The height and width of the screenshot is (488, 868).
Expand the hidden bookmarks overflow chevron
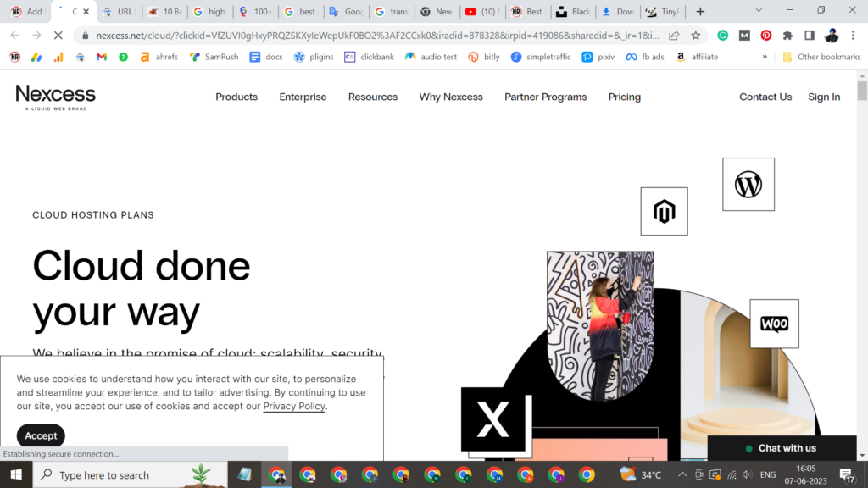[x=765, y=57]
